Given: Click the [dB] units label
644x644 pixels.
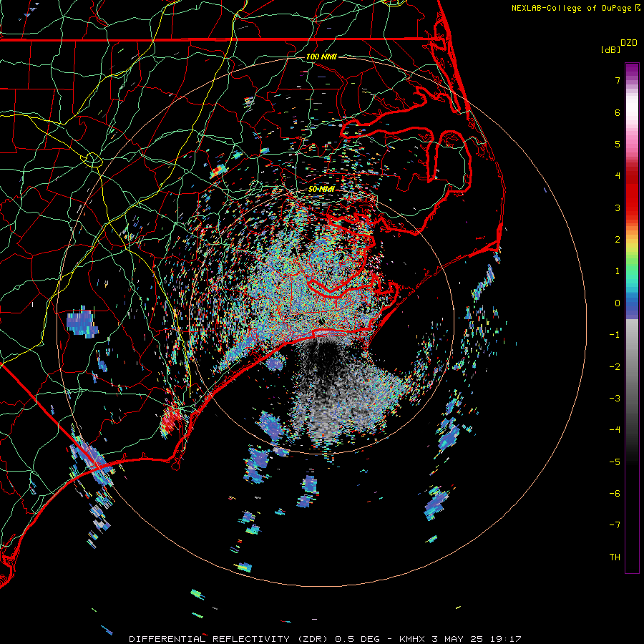Looking at the screenshot, I should (x=611, y=49).
